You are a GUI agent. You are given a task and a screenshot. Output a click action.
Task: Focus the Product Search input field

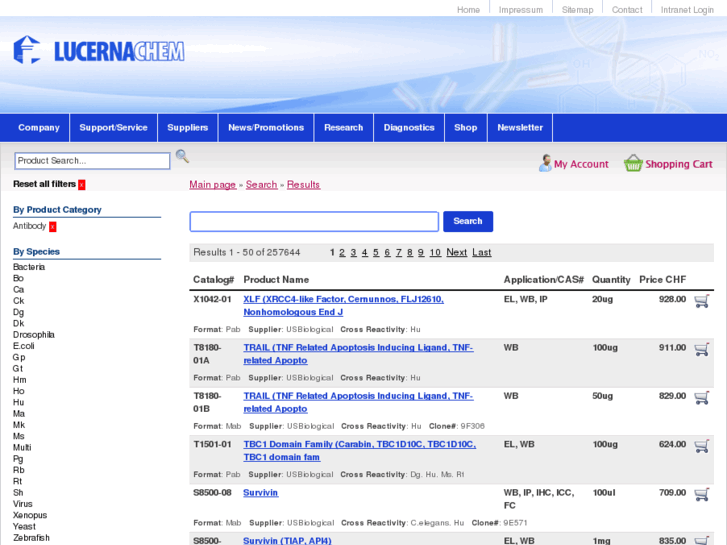(92, 161)
